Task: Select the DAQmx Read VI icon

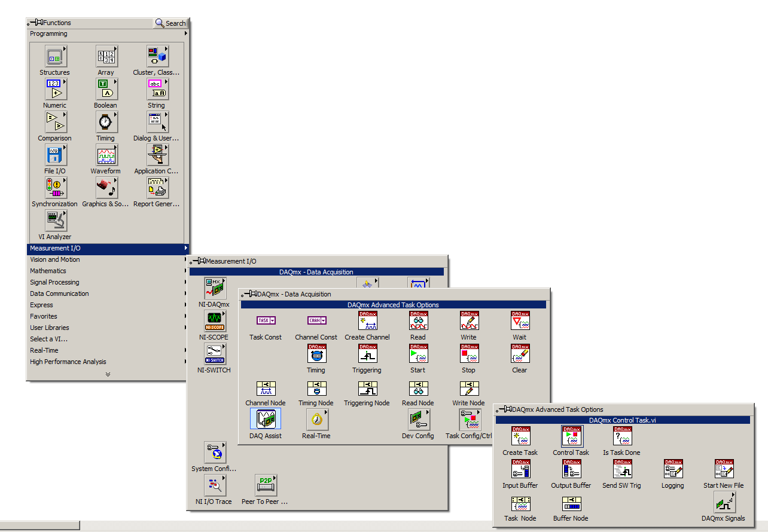Action: coord(418,321)
